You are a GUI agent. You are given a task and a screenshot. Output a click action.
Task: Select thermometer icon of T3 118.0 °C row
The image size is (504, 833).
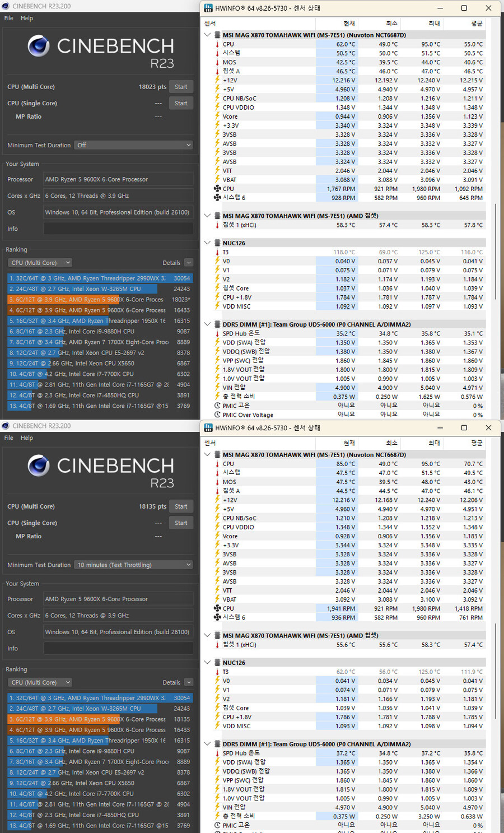[x=217, y=252]
